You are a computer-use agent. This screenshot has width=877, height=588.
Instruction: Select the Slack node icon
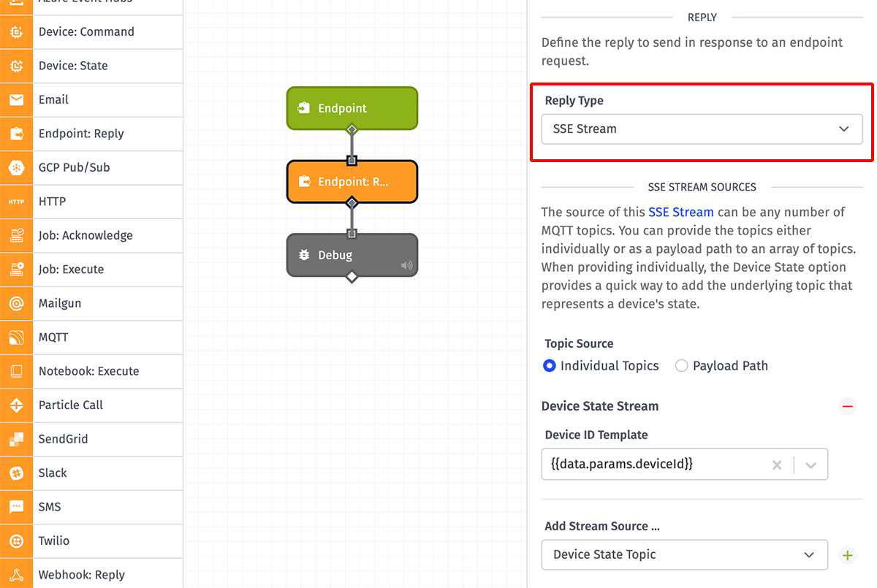tap(15, 473)
